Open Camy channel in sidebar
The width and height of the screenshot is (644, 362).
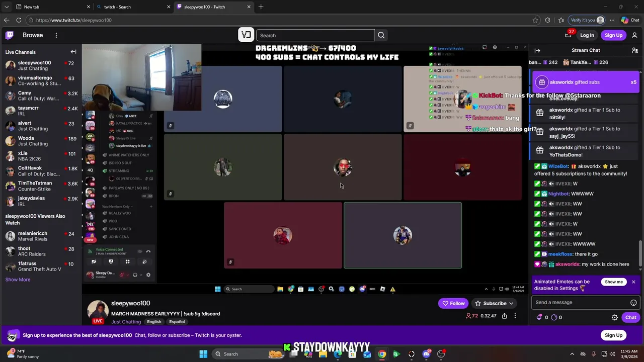click(x=41, y=96)
